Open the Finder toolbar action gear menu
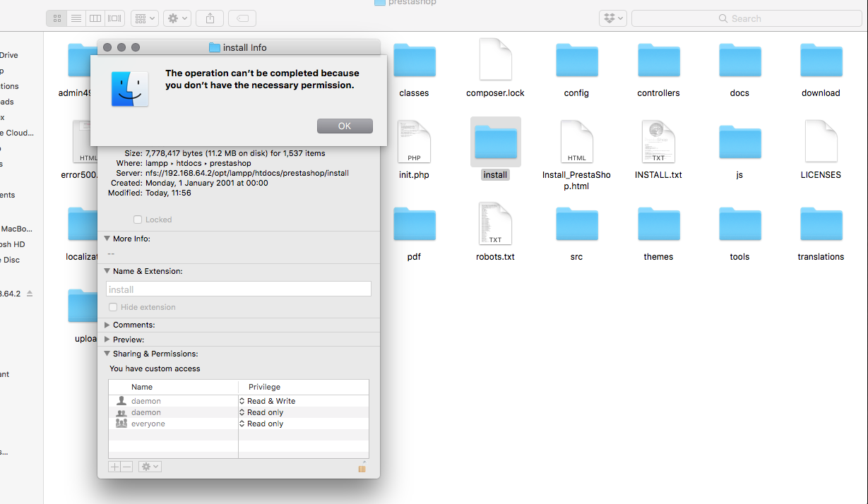This screenshot has height=504, width=868. pyautogui.click(x=177, y=18)
